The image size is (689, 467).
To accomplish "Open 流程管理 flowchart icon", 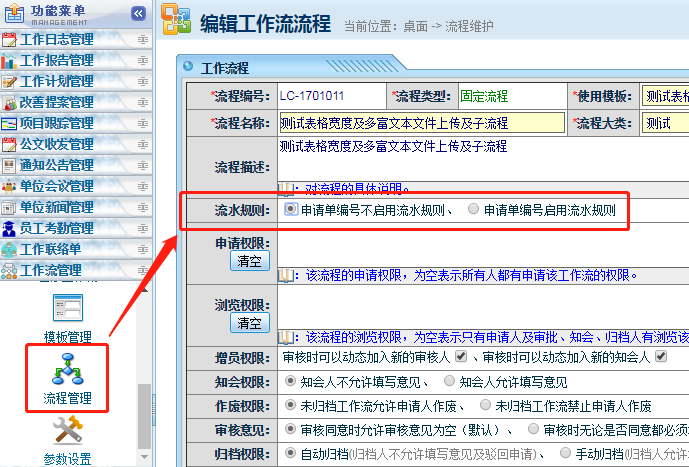I will (68, 370).
